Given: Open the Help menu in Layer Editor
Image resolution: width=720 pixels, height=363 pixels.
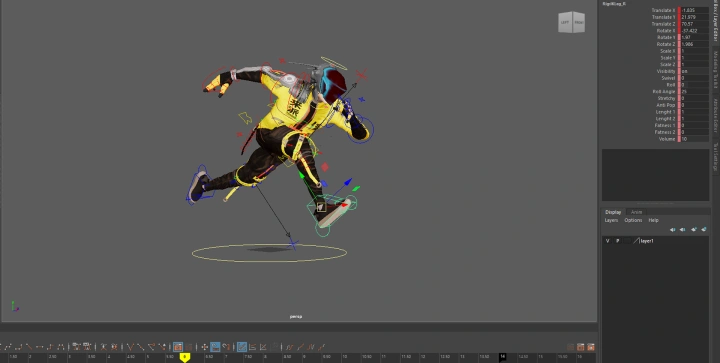Looking at the screenshot, I should [653, 220].
